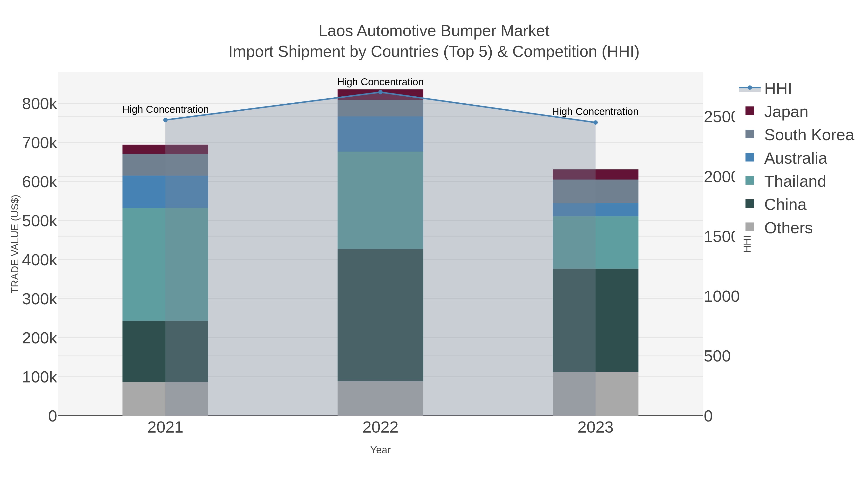Screen dimensions: 868x488
Task: Click the HHI marker for 2022
Action: [x=380, y=92]
